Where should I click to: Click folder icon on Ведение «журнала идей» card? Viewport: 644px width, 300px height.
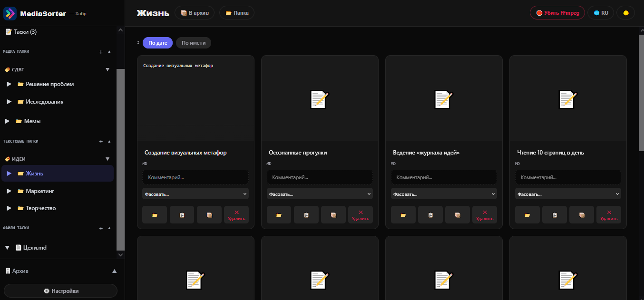[x=403, y=215]
